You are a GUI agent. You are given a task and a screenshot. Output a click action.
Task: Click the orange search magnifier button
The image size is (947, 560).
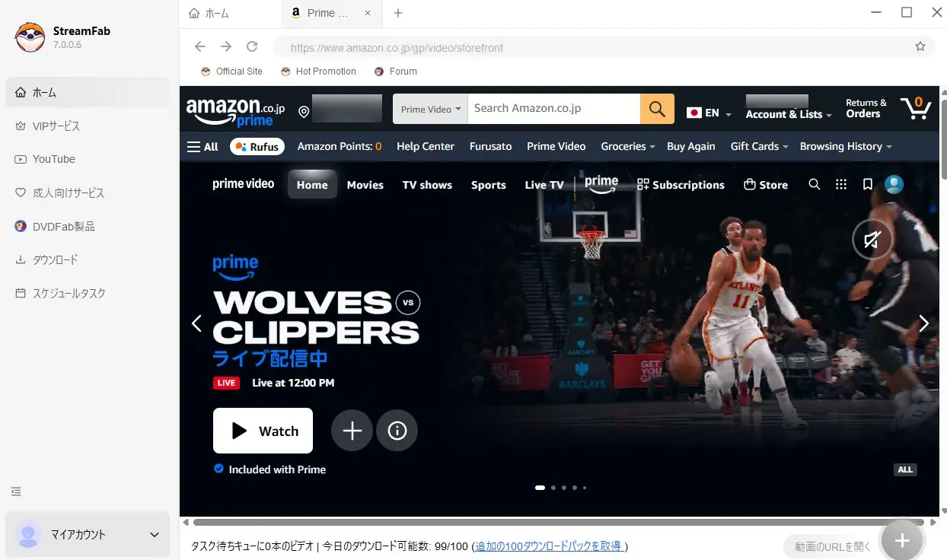[657, 109]
